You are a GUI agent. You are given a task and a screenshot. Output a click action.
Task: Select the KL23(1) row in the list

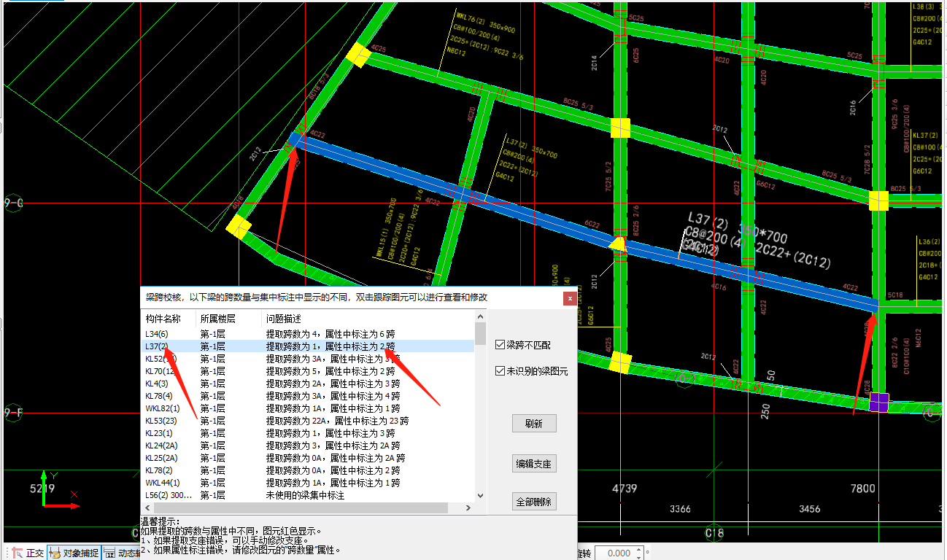click(x=307, y=433)
